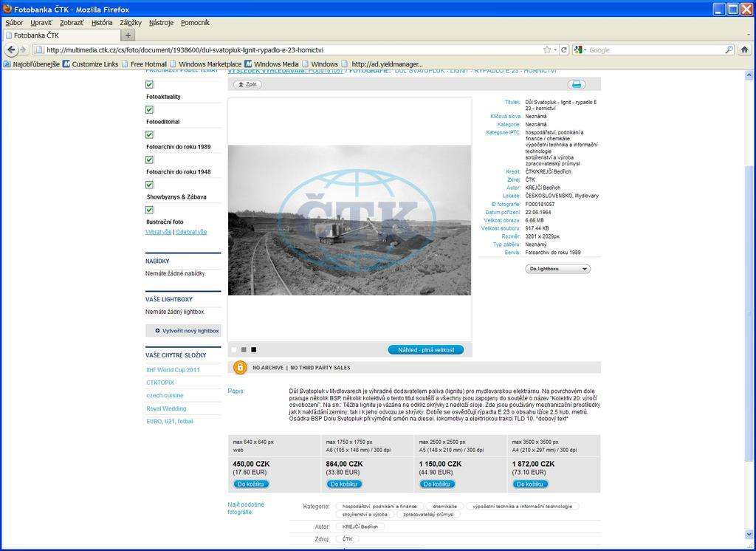756x551 pixels.
Task: Toggle Showbyznys & Zábava checkbox
Action: tap(149, 185)
